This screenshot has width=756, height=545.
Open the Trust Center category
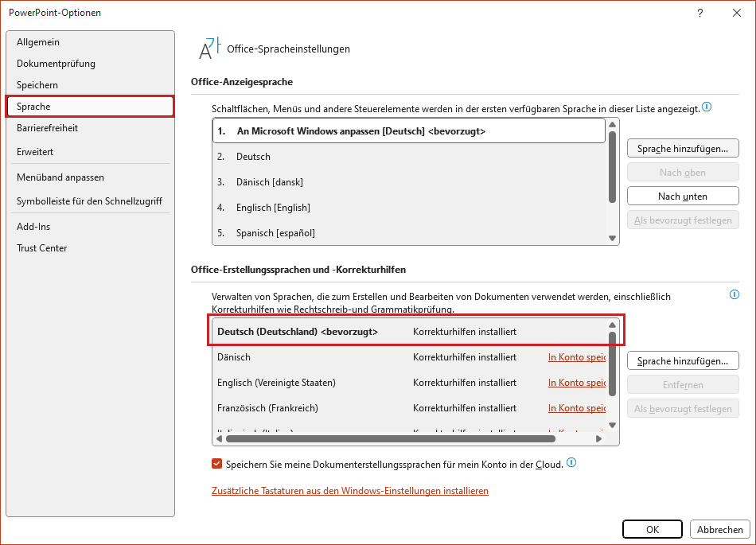90,248
